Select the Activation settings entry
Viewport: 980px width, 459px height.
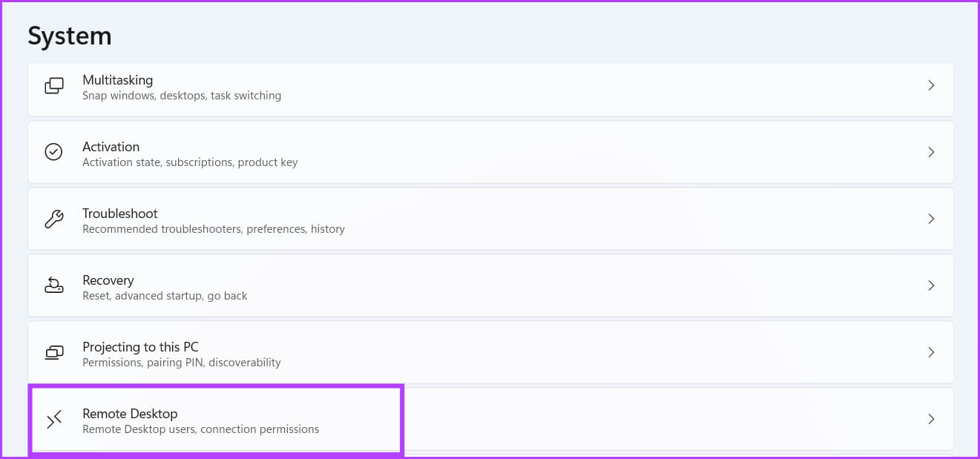111,147
